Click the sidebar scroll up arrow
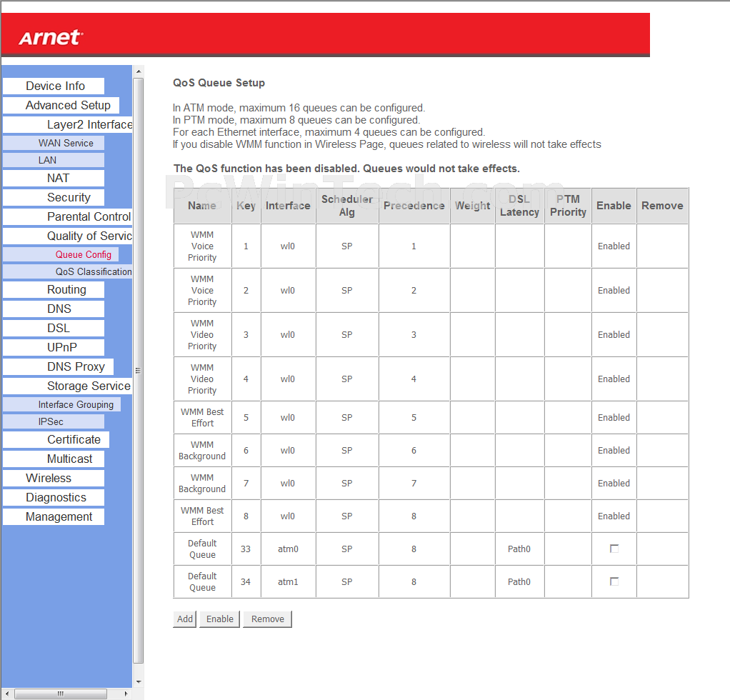 pyautogui.click(x=139, y=71)
